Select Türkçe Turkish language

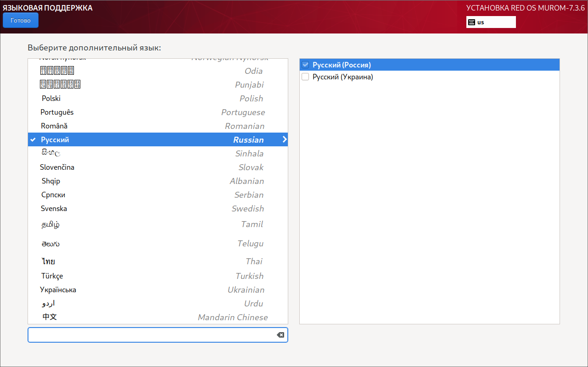click(x=157, y=276)
